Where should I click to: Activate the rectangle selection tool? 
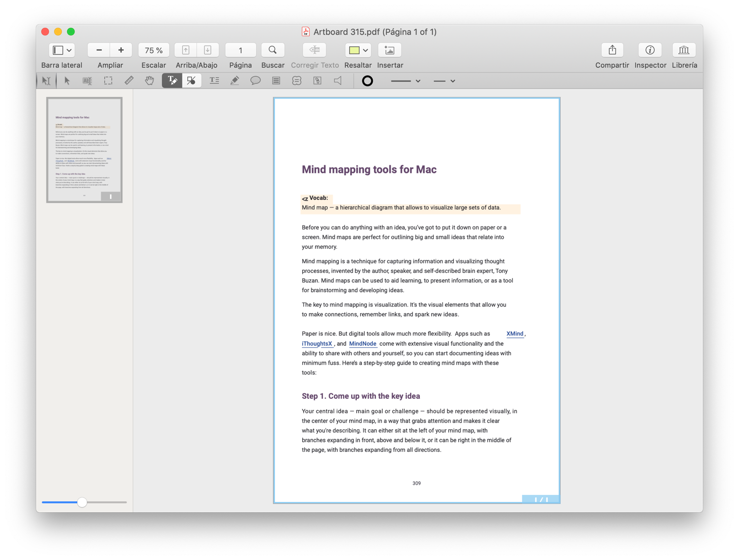108,81
